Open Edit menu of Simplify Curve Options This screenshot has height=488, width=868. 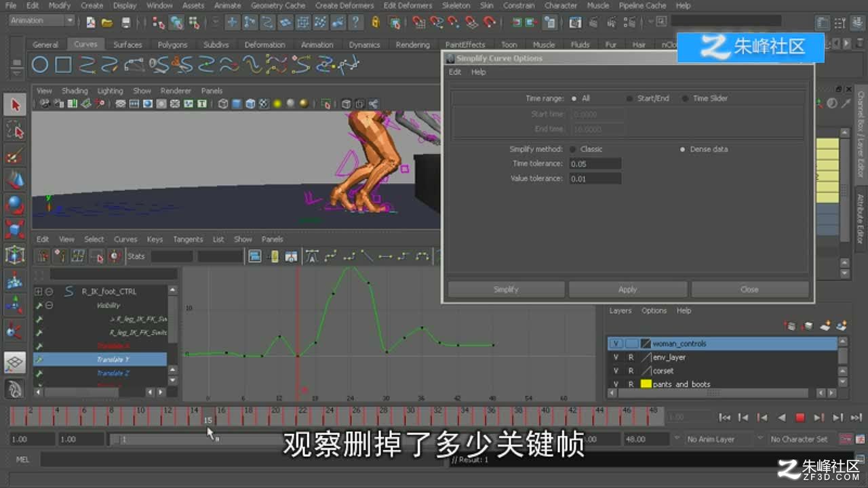455,72
